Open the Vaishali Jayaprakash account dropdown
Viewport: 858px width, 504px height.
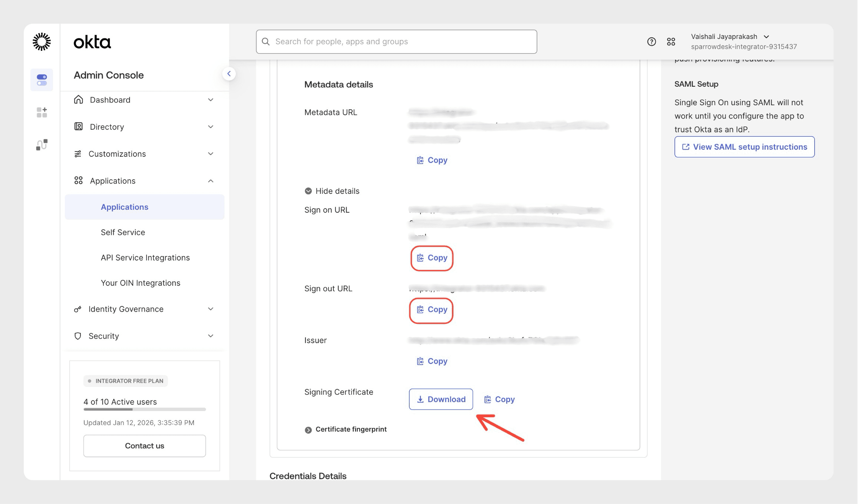pos(766,37)
